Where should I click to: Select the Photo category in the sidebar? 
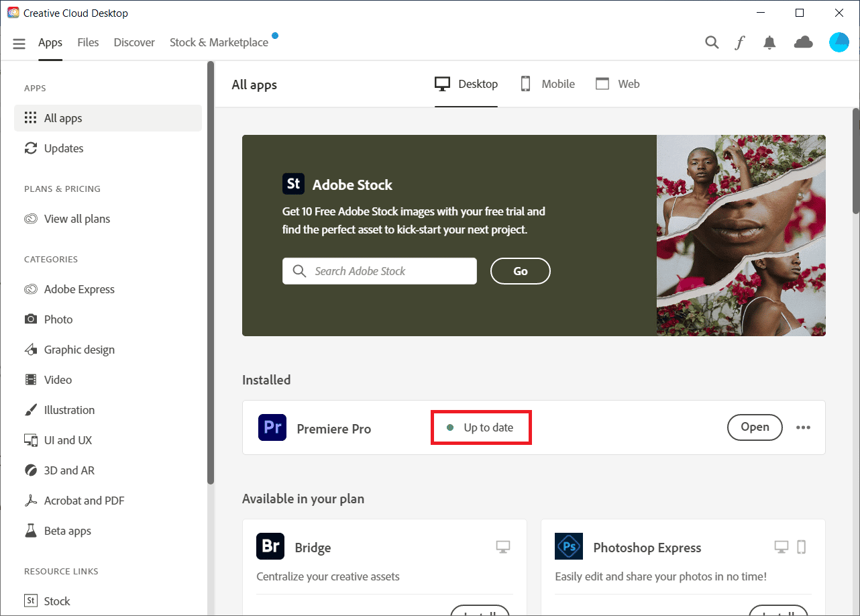tap(57, 319)
